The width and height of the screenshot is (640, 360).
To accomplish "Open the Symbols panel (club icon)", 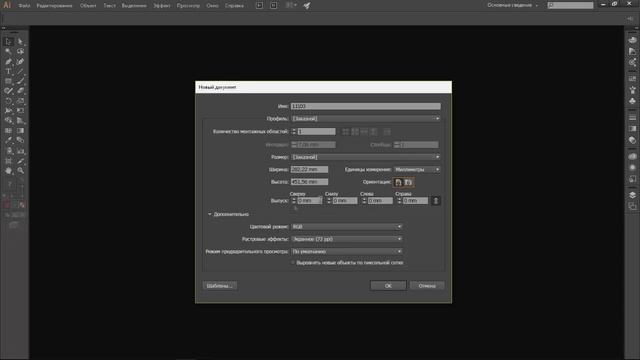I will pos(632,100).
